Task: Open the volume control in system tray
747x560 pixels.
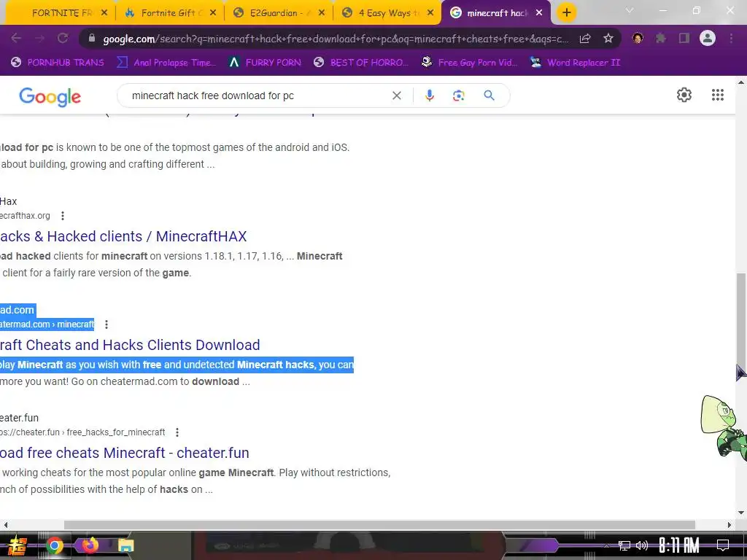Action: tap(642, 545)
